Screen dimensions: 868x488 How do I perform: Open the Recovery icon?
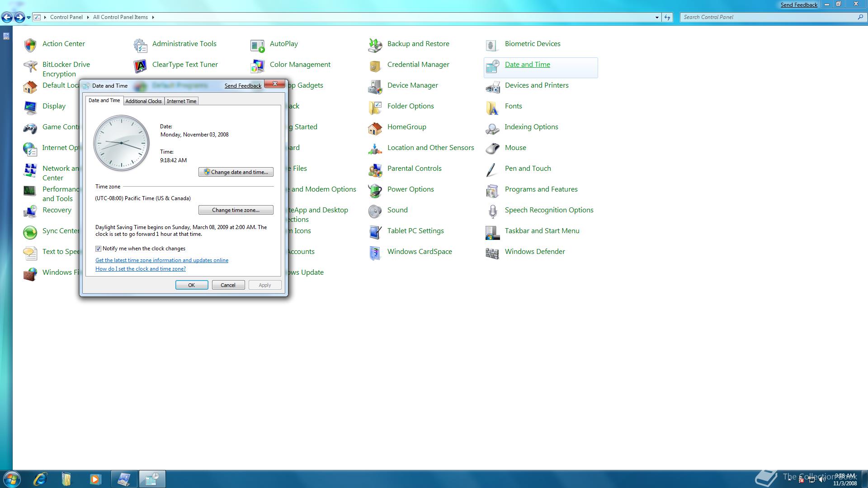(30, 211)
